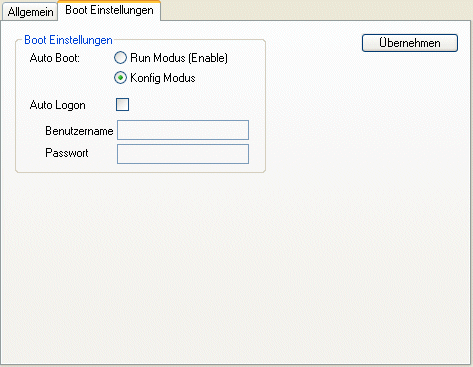Select the Boot Einstellungen tab
Screen dimensions: 473x367
[x=109, y=10]
